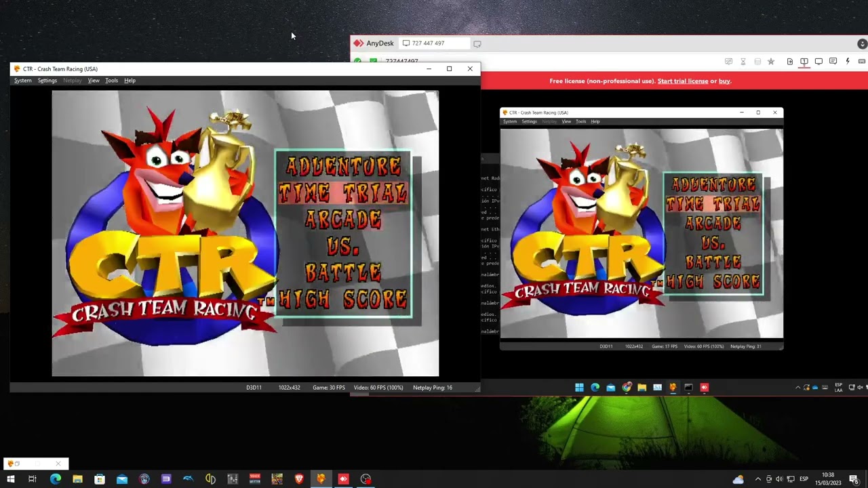868x488 pixels.
Task: Open AnyDesk actions lightning icon
Action: (848, 62)
